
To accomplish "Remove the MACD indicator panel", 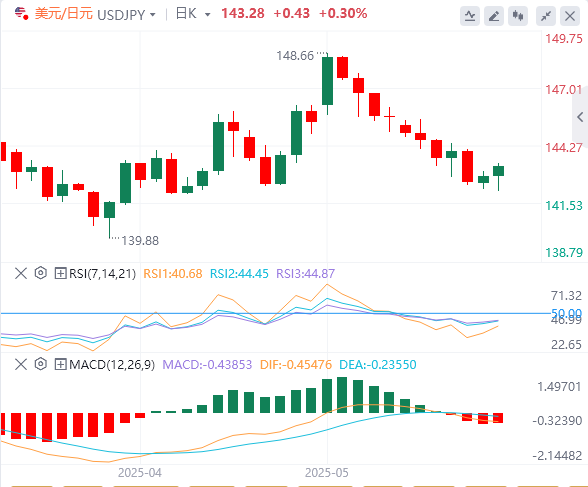I will point(21,364).
